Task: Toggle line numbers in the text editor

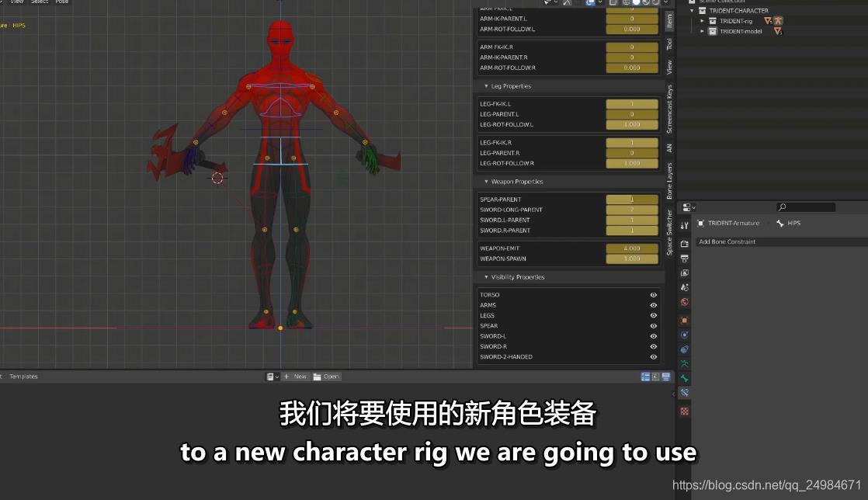Action: (x=645, y=377)
